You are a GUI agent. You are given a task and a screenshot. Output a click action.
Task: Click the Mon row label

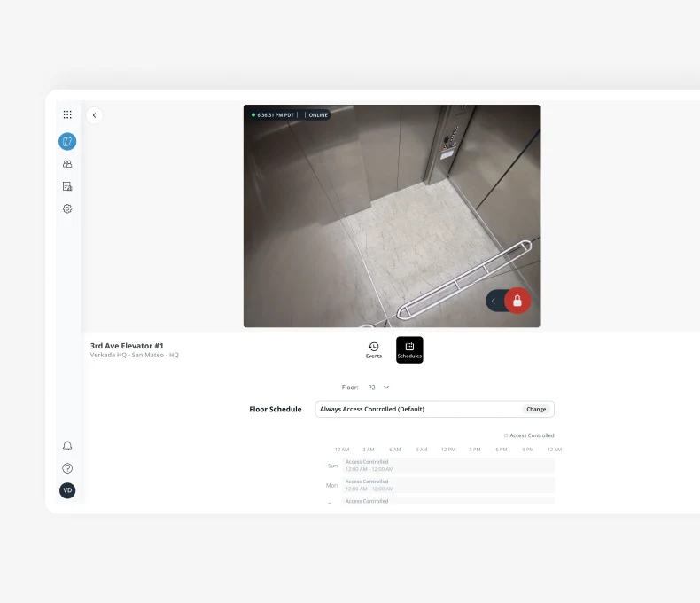click(x=331, y=485)
